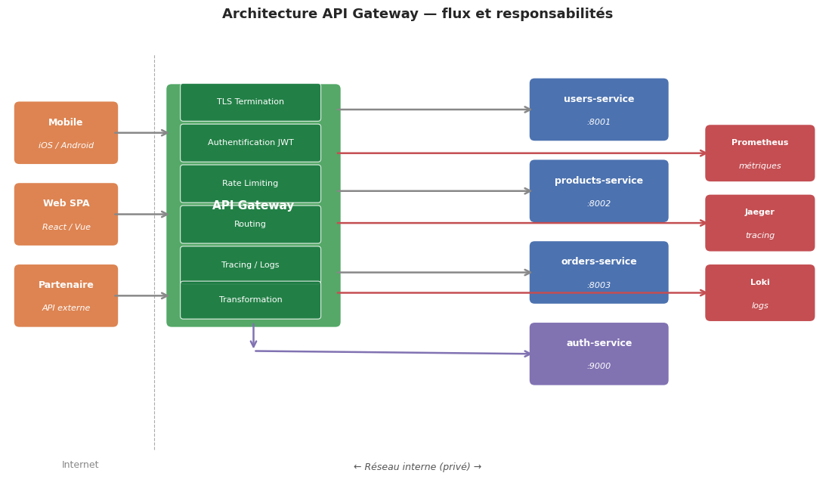Click the Routing block in gateway
This screenshot has width=835, height=504.
pyautogui.click(x=250, y=228)
